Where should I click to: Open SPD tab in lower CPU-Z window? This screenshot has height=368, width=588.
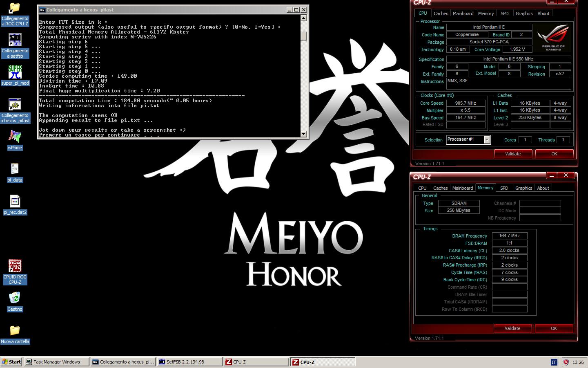point(504,188)
